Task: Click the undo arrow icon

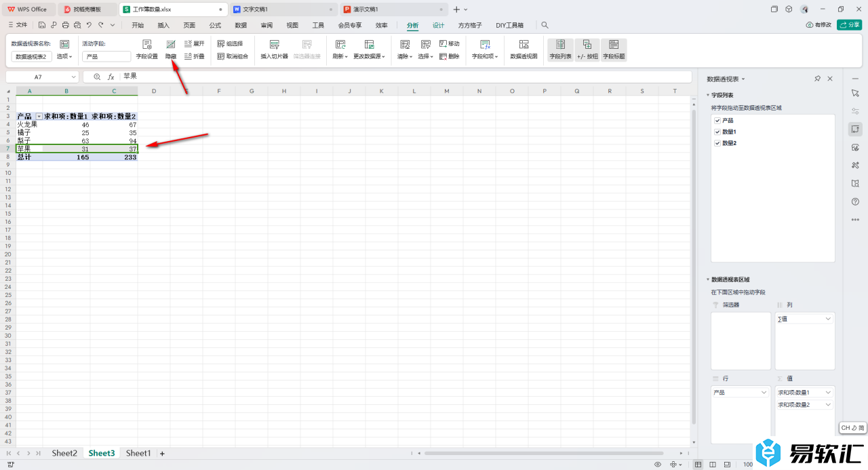Action: click(89, 25)
